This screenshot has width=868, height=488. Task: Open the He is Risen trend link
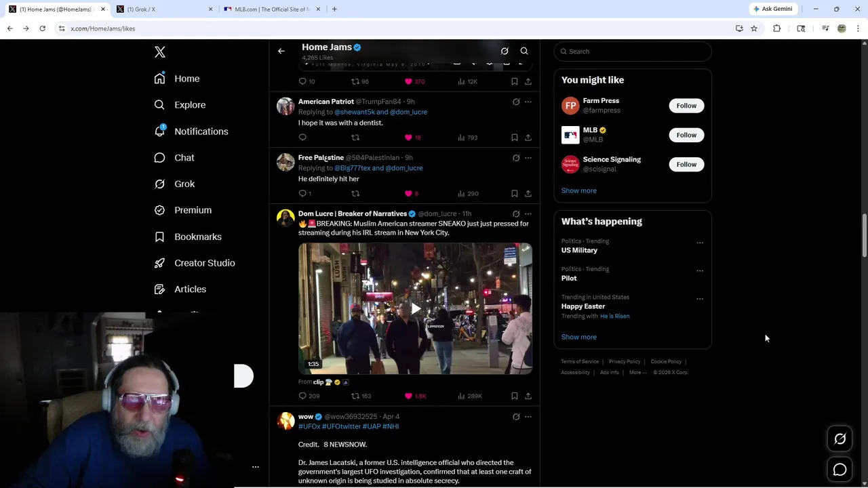point(614,316)
